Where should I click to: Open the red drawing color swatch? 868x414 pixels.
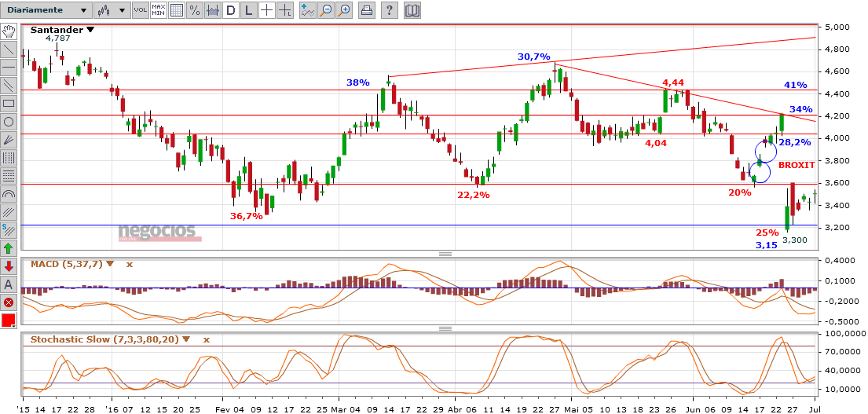pyautogui.click(x=9, y=321)
